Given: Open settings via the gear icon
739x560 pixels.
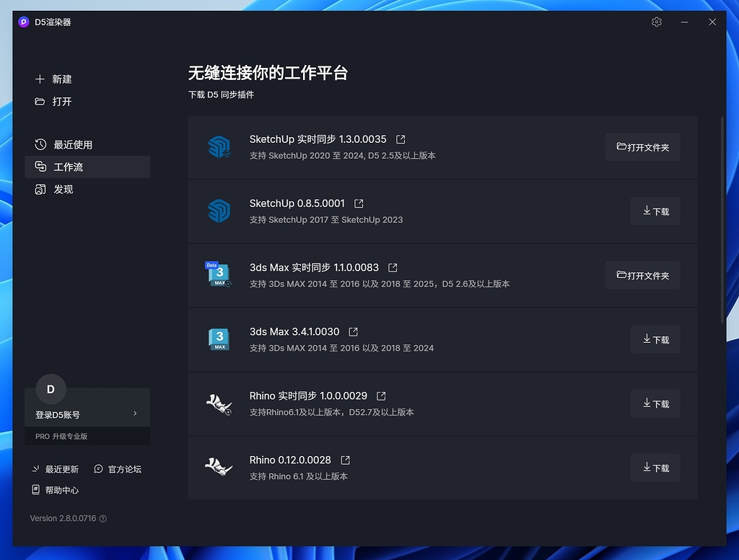Looking at the screenshot, I should coord(656,22).
